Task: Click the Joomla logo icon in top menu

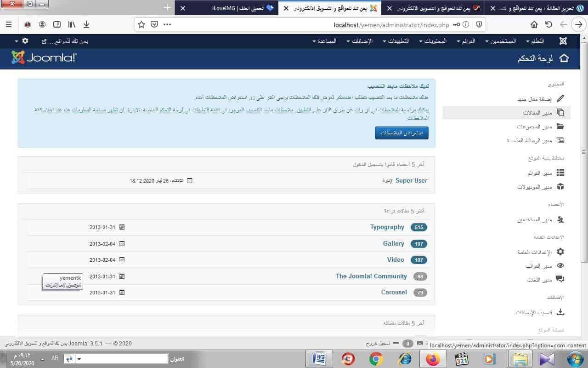Action: (563, 41)
